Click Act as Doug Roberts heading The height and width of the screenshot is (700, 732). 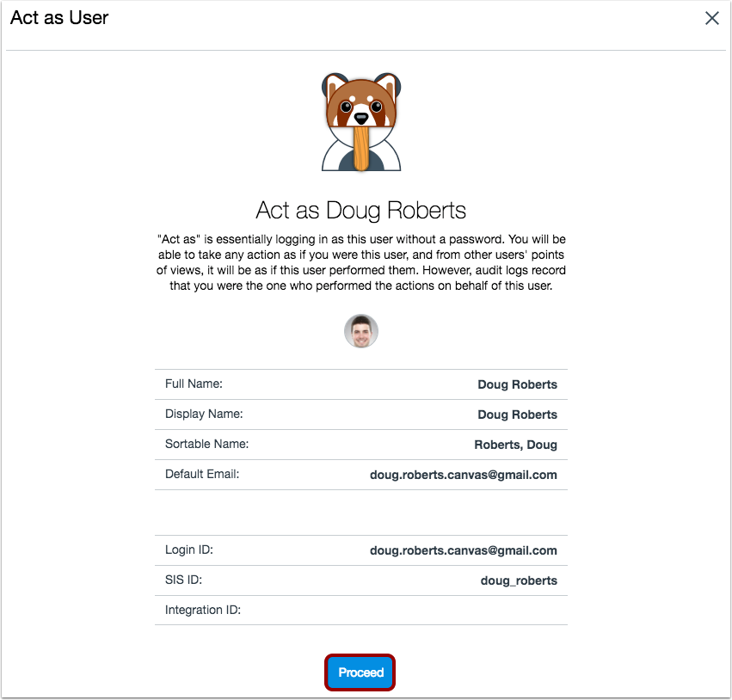[x=360, y=210]
